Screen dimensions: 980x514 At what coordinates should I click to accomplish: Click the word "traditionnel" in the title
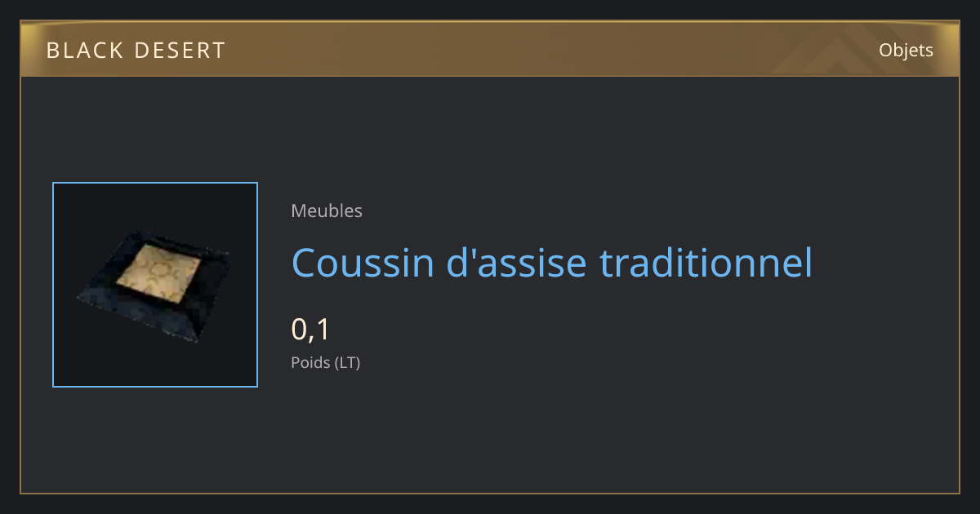coord(706,263)
